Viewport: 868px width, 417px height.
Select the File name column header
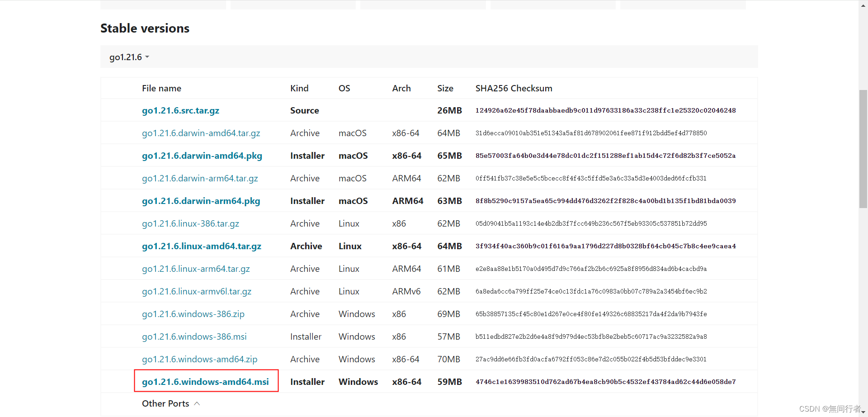tap(161, 88)
